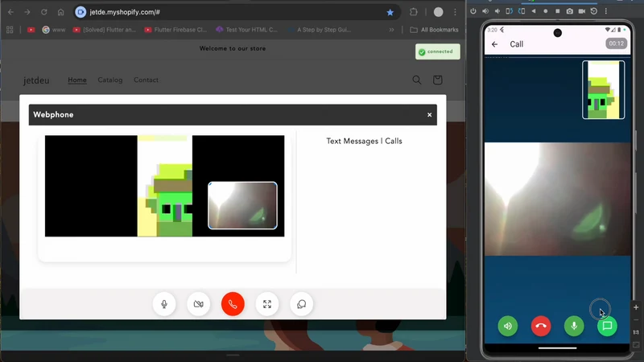Tap the 00:12 call timer badge
The image size is (644, 362).
pos(617,43)
